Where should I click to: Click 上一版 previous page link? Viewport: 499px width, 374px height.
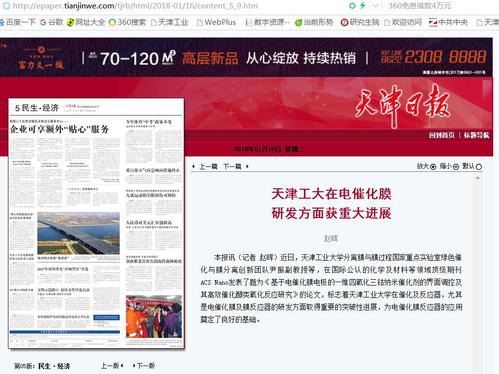(112, 366)
